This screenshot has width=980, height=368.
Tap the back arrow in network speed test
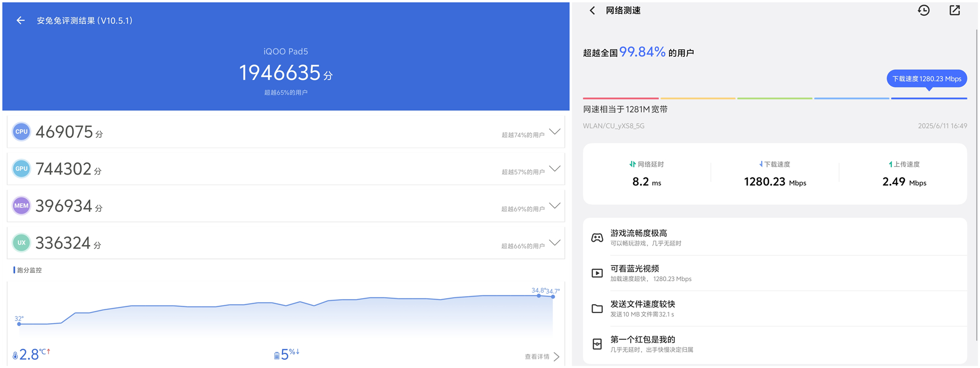(x=592, y=11)
